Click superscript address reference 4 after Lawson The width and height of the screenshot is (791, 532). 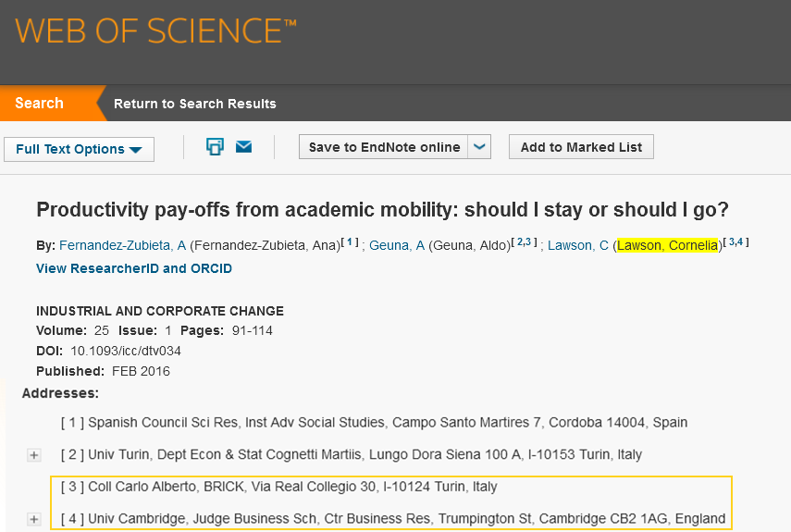pyautogui.click(x=740, y=242)
